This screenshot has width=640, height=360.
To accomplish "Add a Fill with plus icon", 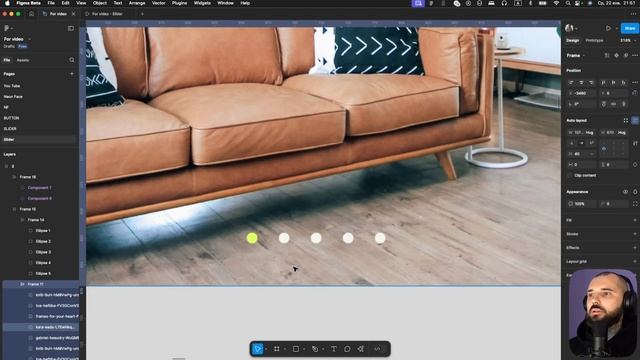I will coord(635,220).
